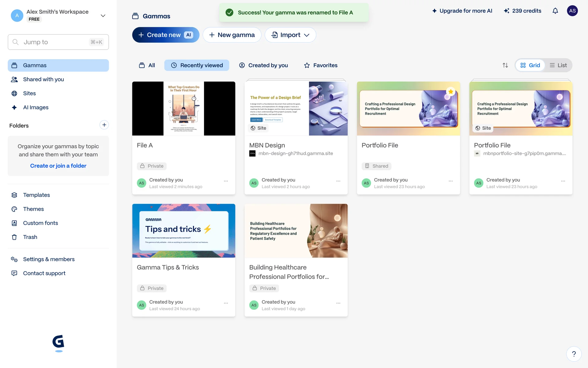Open the notifications bell
Viewport: 588px width, 368px height.
pos(555,11)
